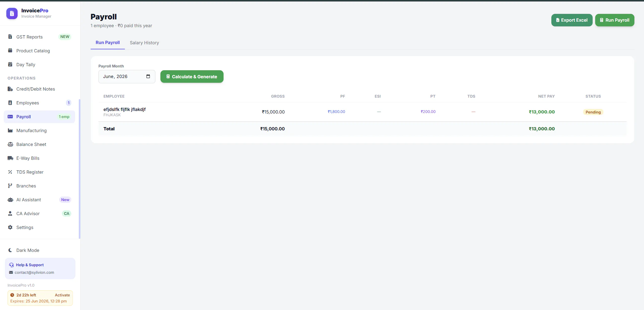The image size is (644, 310).
Task: Click the Day Tally calendar icon
Action: point(10,64)
